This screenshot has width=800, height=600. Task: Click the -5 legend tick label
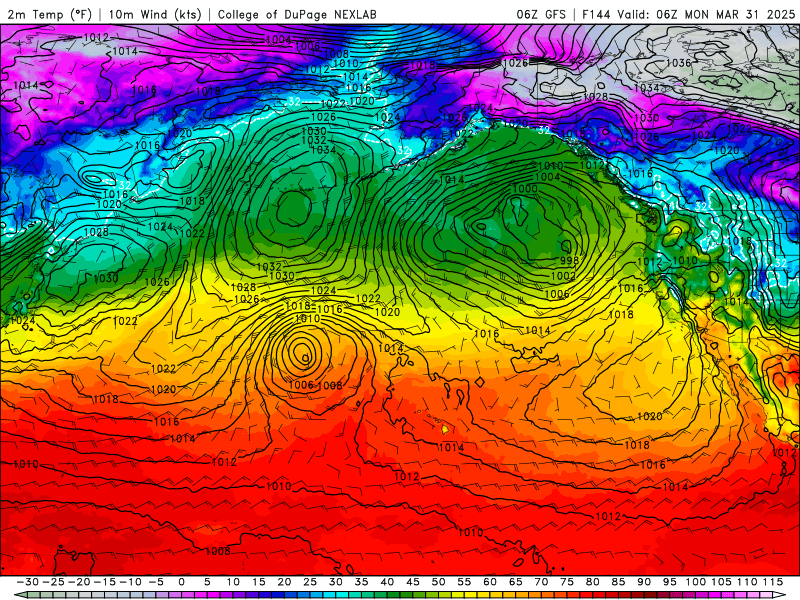(156, 582)
